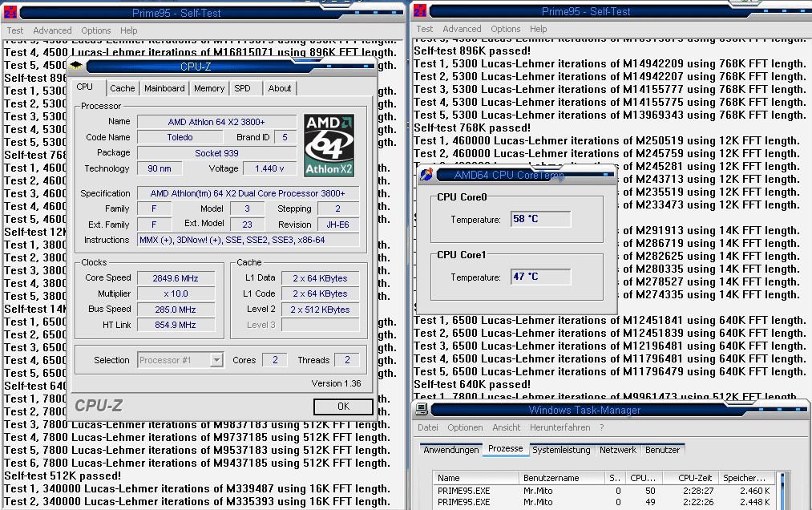
Task: Click the OK button in CPU-Z
Action: pos(343,407)
